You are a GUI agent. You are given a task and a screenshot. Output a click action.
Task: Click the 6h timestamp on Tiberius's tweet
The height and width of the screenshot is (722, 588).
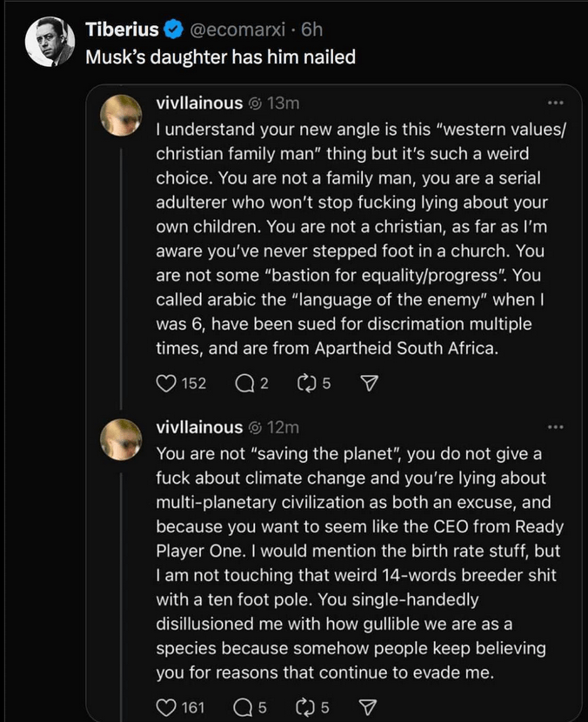(311, 30)
